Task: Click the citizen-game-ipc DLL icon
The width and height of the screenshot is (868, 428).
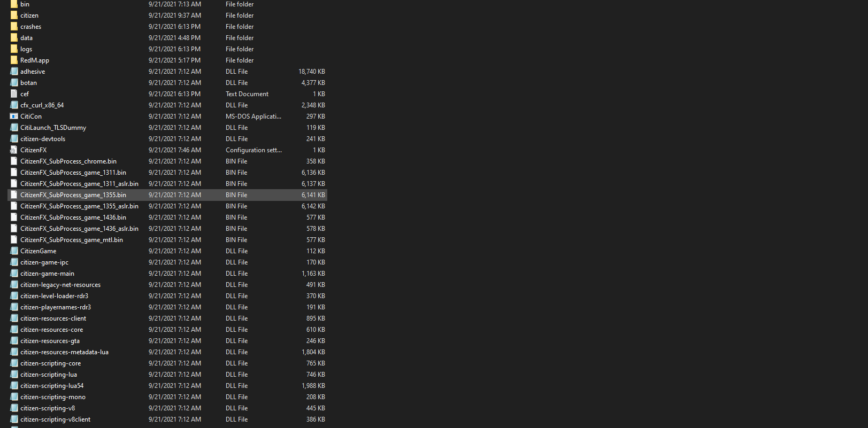Action: tap(14, 262)
